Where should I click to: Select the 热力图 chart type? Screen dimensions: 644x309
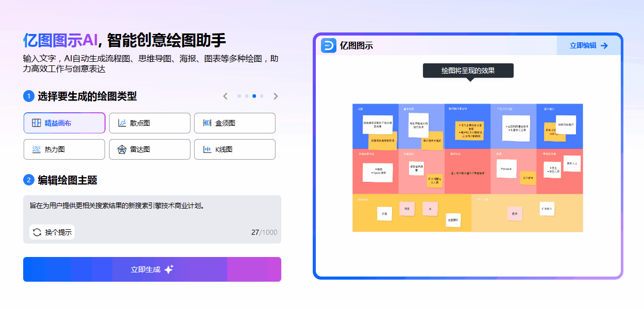[64, 149]
